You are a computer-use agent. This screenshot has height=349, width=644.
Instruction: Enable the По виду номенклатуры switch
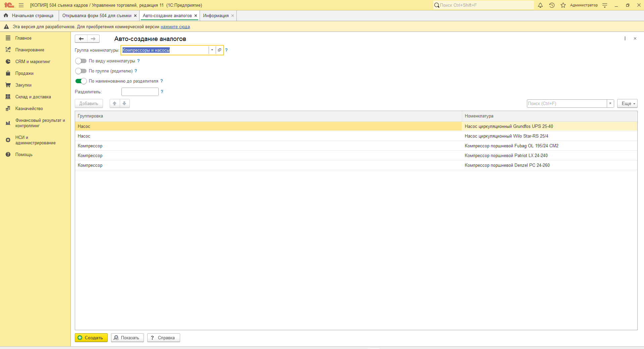coord(81,61)
